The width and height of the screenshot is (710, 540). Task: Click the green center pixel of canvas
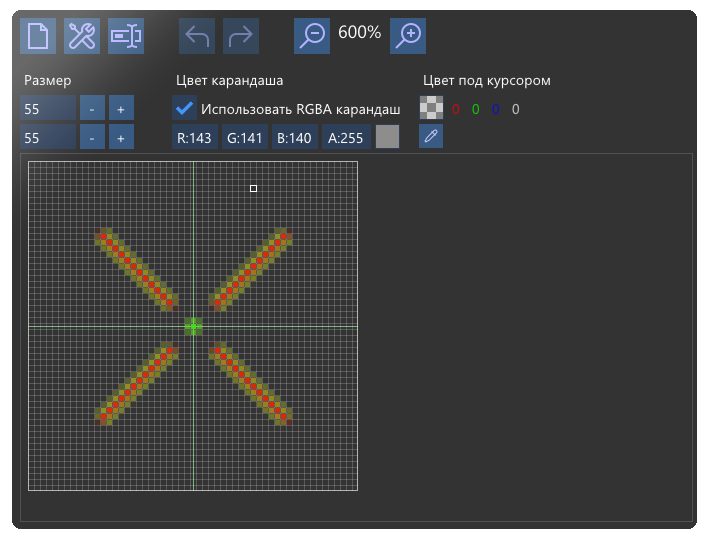pos(193,326)
